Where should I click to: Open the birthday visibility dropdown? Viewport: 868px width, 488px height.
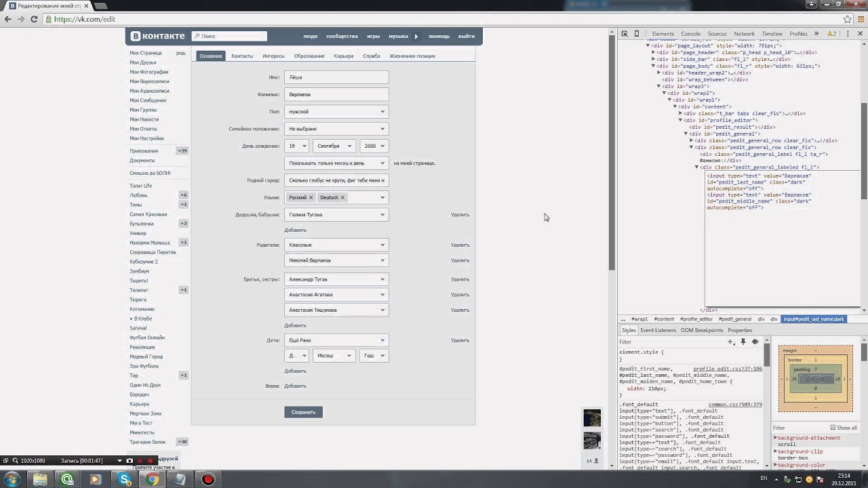click(336, 163)
